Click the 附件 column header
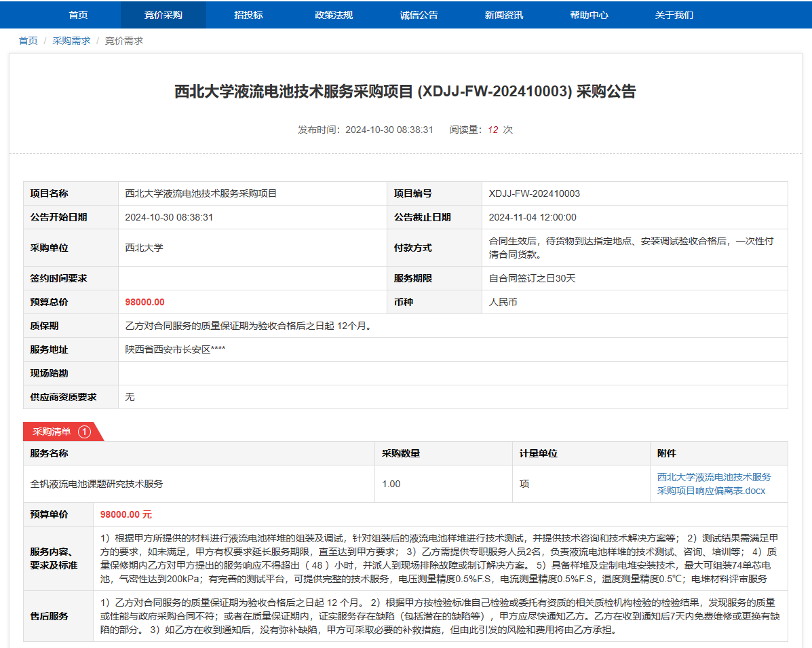Screen dimensions: 812x648 tap(666, 453)
